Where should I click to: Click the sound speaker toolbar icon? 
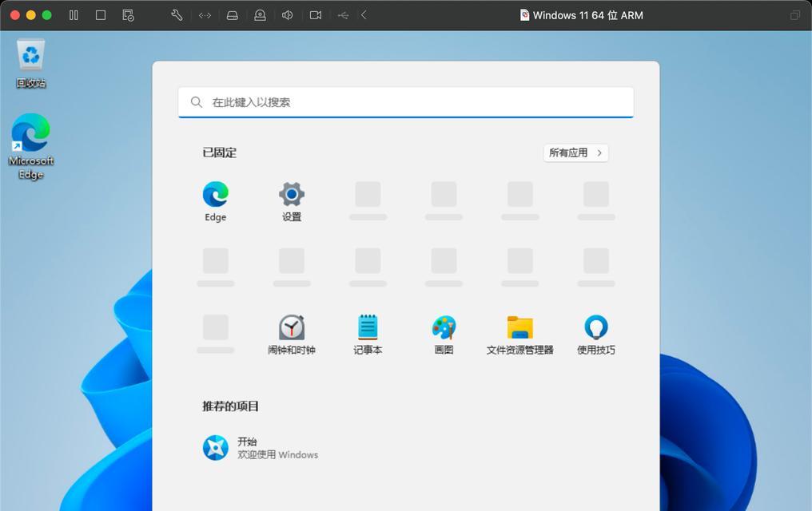[288, 15]
